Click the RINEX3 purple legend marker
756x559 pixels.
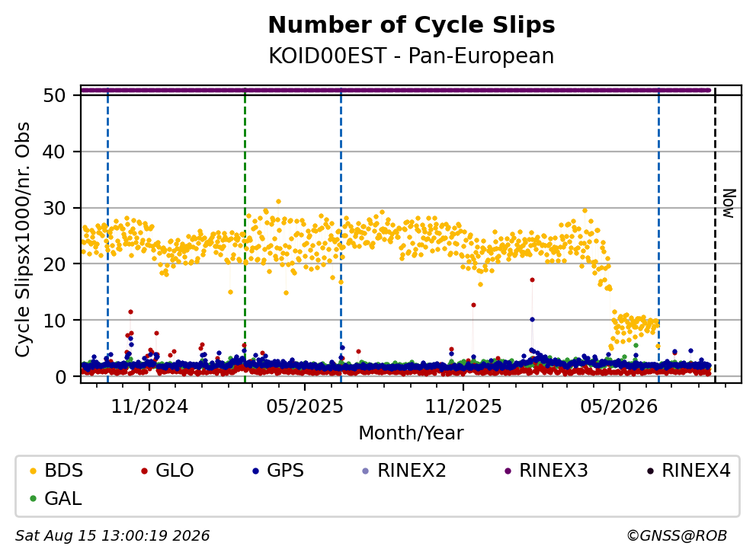point(508,471)
